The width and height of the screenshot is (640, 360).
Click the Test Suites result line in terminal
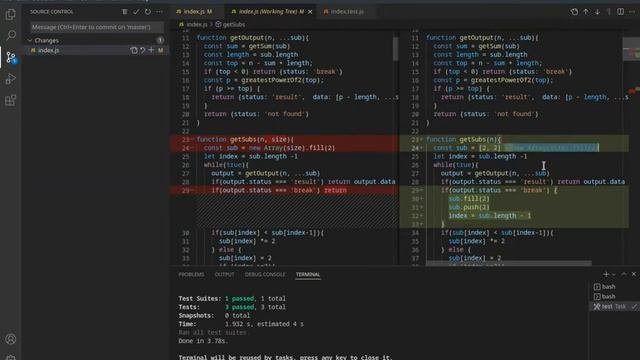pyautogui.click(x=232, y=298)
